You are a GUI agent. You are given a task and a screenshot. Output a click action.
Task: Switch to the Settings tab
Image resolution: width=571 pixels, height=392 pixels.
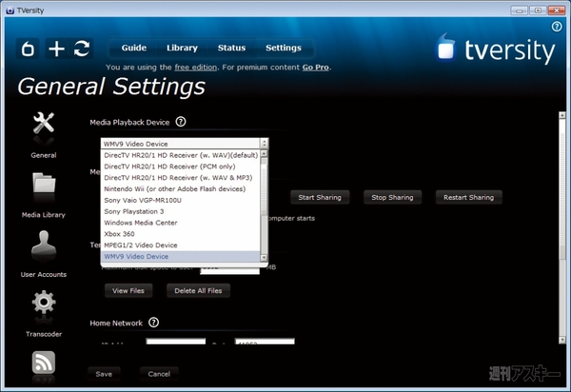(284, 48)
